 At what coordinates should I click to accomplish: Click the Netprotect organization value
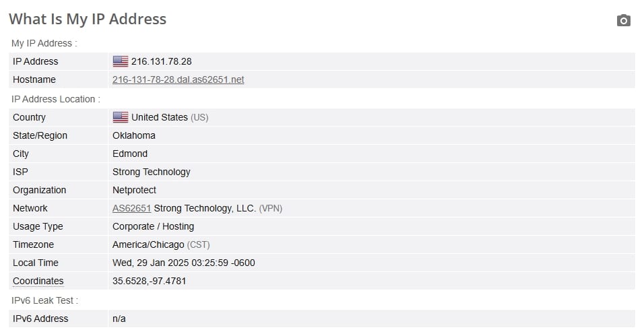(134, 190)
